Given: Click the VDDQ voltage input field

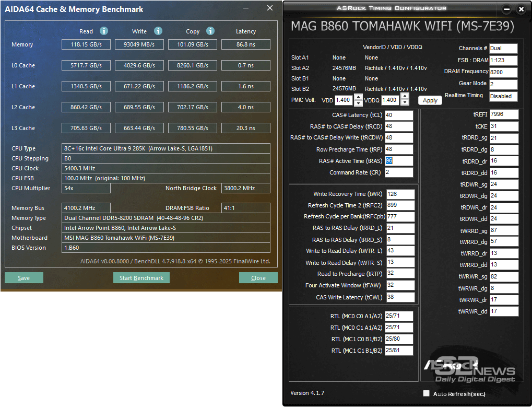Looking at the screenshot, I should click(x=391, y=100).
